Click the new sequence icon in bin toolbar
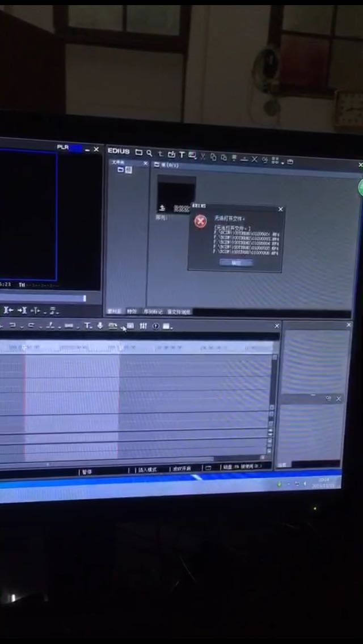 pos(192,155)
